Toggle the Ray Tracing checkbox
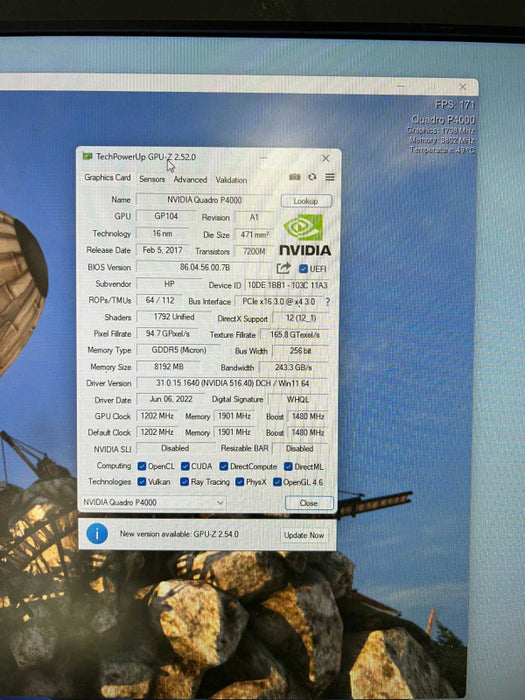 click(x=184, y=482)
